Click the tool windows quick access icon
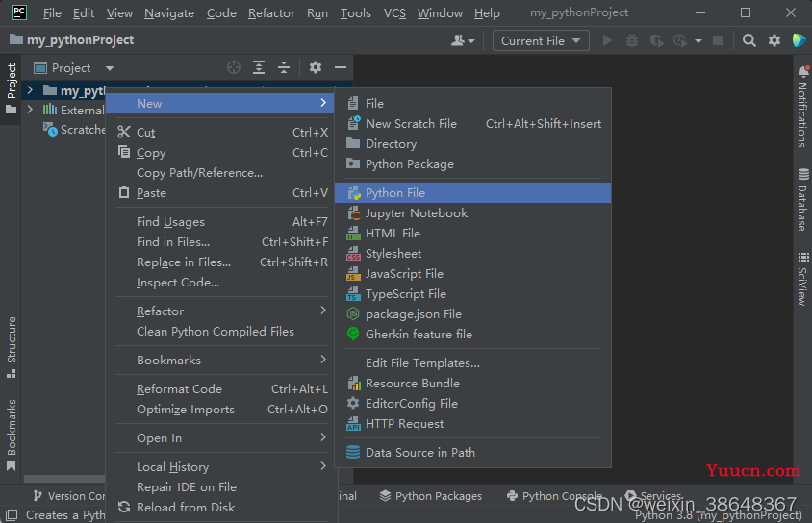812x523 pixels. click(12, 514)
